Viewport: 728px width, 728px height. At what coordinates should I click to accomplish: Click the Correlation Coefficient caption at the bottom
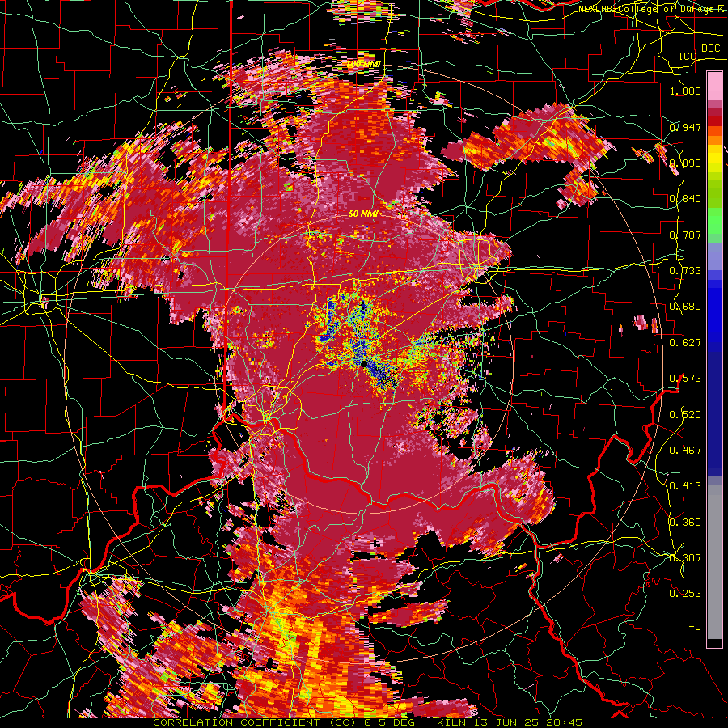[368, 722]
